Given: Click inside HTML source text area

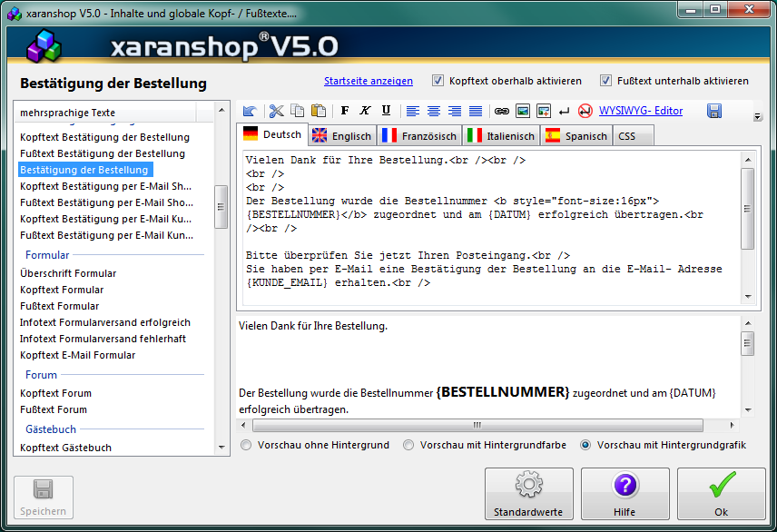Looking at the screenshot, I should pyautogui.click(x=490, y=228).
